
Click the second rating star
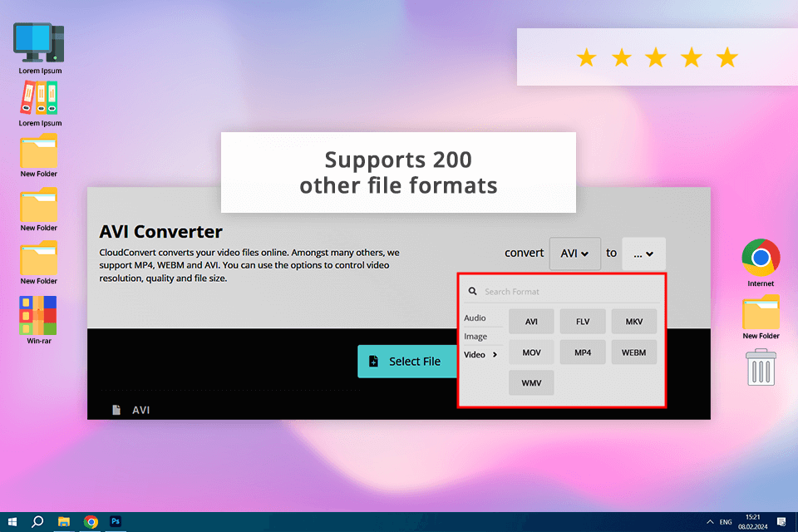tap(622, 57)
